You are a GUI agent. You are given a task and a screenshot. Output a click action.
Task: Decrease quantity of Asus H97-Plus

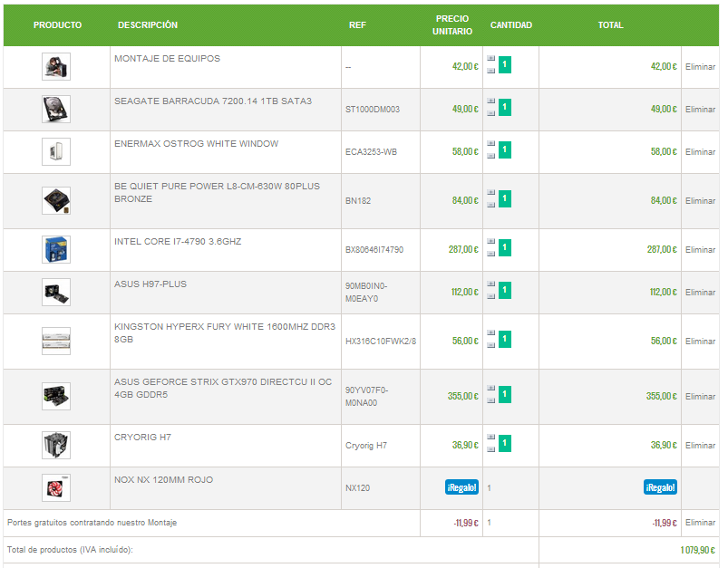click(x=490, y=296)
